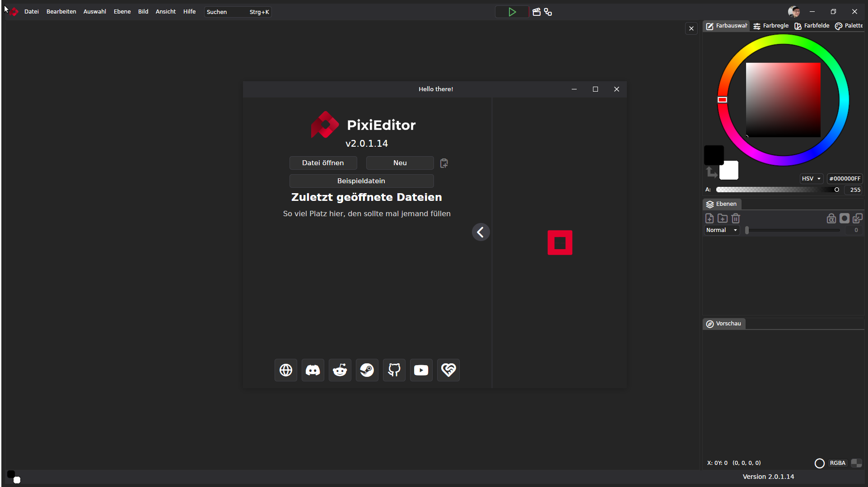Open the Discord community link icon
This screenshot has height=487, width=868.
click(x=313, y=370)
